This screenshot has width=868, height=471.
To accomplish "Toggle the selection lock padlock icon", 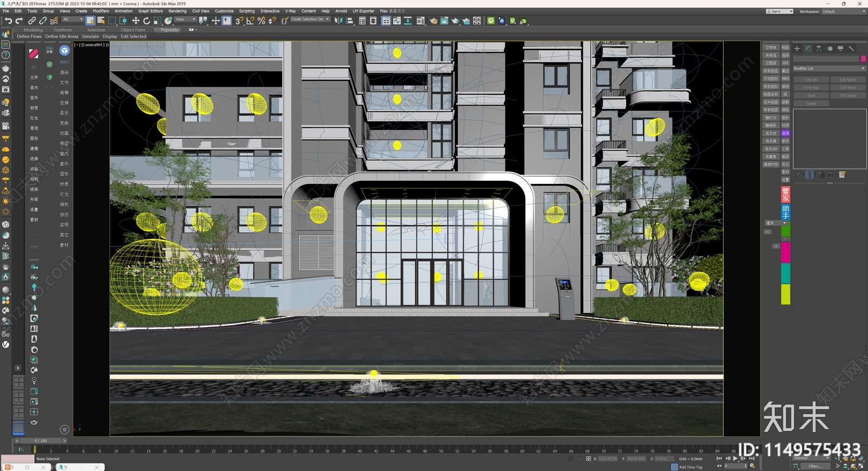I will (579, 459).
